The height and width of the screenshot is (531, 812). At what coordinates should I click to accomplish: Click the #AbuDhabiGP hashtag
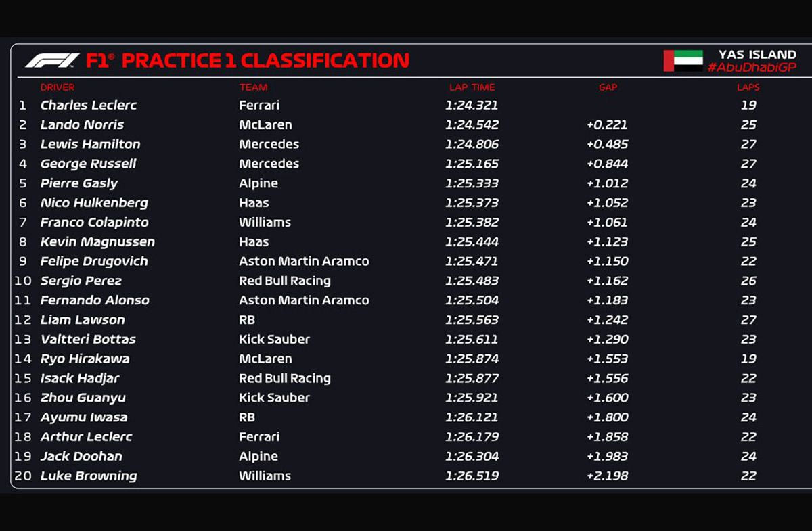[x=752, y=68]
